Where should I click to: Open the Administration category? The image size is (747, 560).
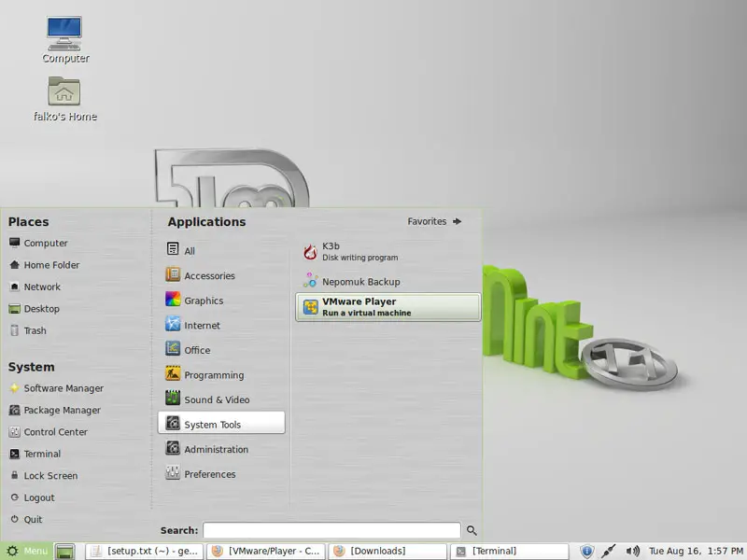coord(216,449)
